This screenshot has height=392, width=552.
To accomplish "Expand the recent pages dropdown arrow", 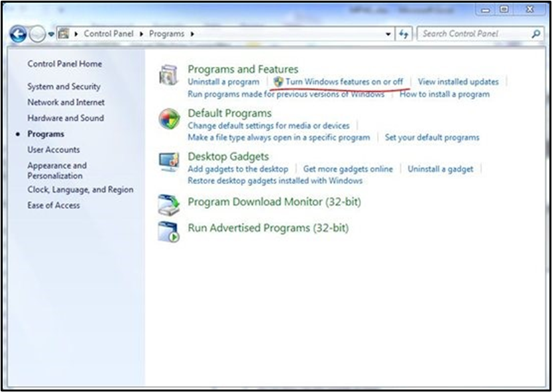I will (51, 34).
